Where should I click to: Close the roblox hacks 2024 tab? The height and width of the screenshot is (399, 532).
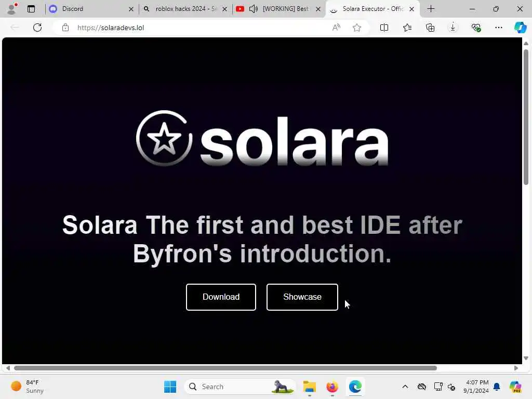click(224, 9)
